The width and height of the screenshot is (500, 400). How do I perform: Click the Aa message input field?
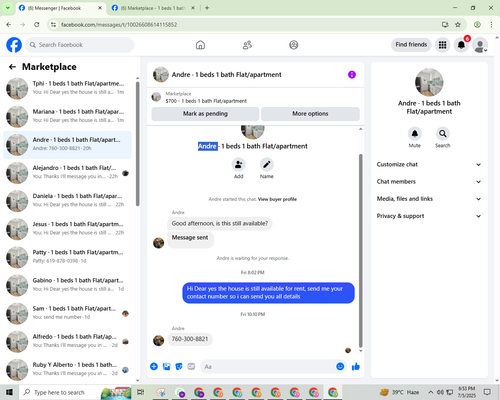(268, 367)
